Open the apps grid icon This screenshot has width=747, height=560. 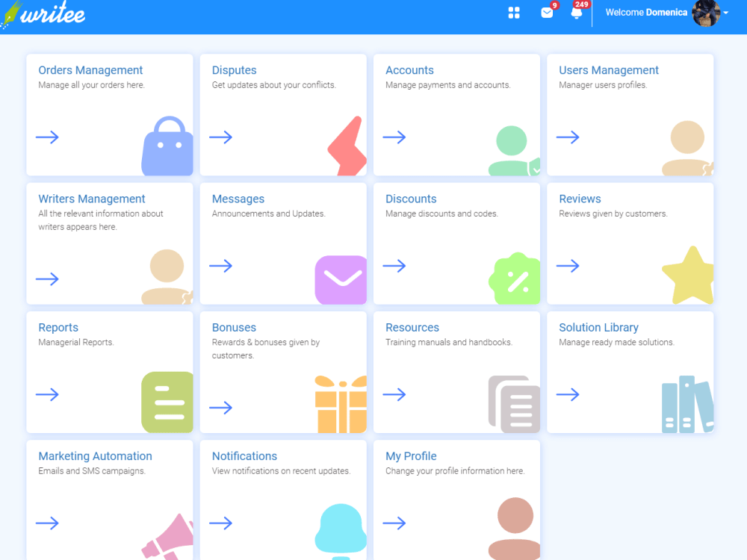513,13
